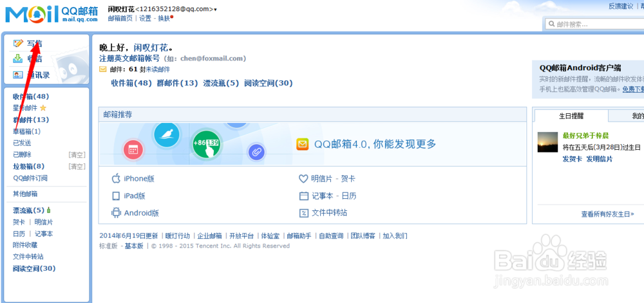
Task: Open 星标邮件 folder
Action: pos(25,108)
